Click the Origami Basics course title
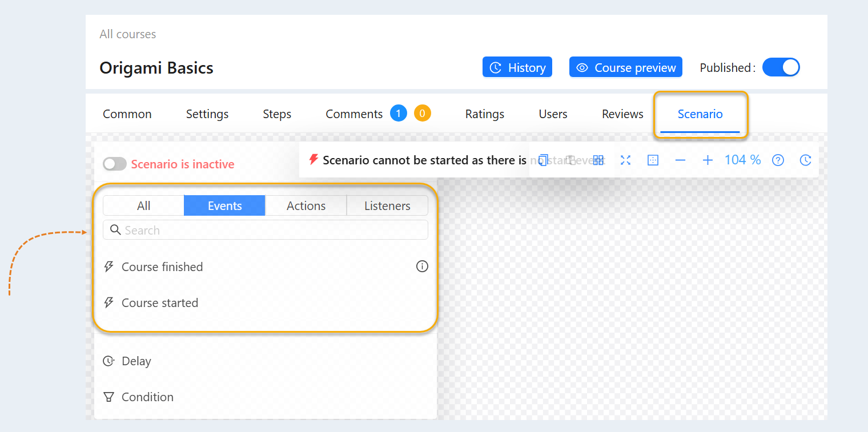 coord(156,68)
